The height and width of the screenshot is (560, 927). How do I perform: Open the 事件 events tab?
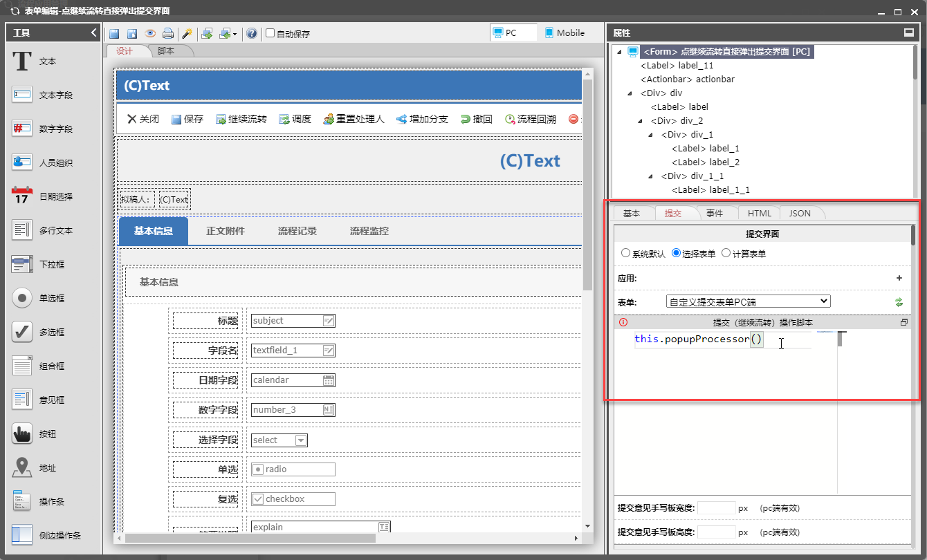point(715,213)
